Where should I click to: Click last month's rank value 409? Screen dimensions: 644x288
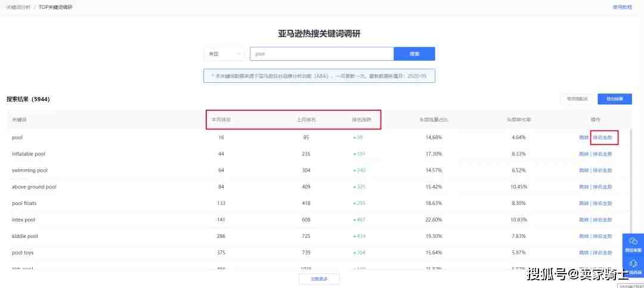tap(306, 187)
